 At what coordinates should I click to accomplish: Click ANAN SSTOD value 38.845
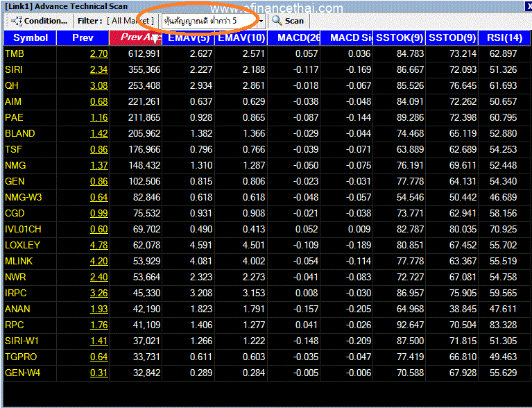pyautogui.click(x=463, y=309)
